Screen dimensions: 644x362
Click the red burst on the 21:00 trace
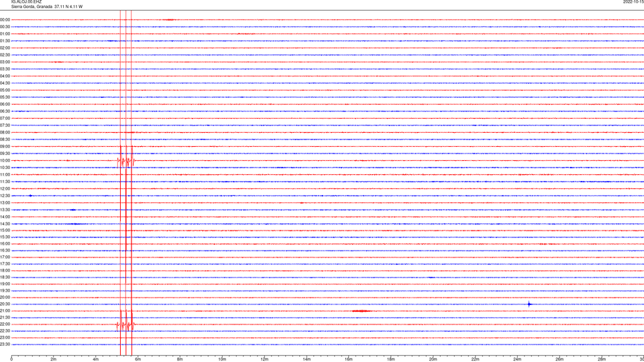(362, 311)
